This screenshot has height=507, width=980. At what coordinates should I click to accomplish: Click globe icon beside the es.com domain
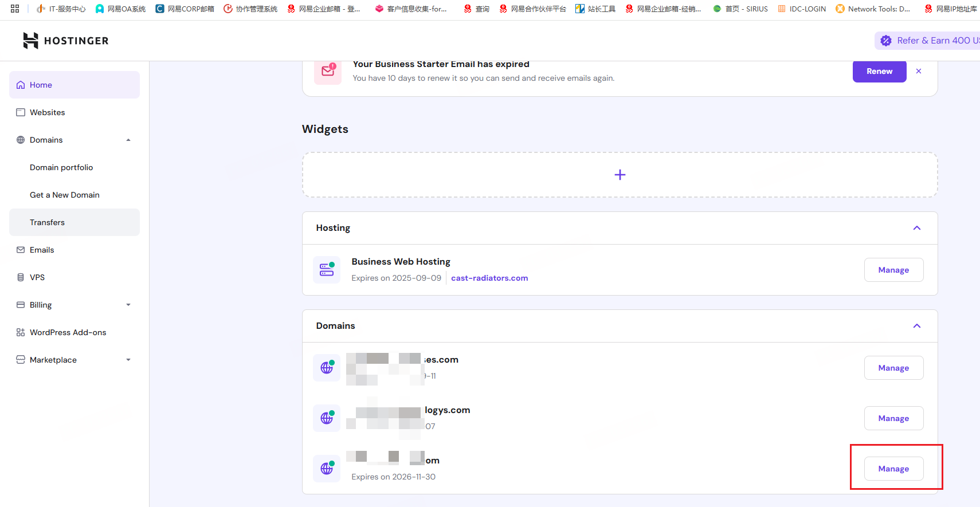coord(327,368)
